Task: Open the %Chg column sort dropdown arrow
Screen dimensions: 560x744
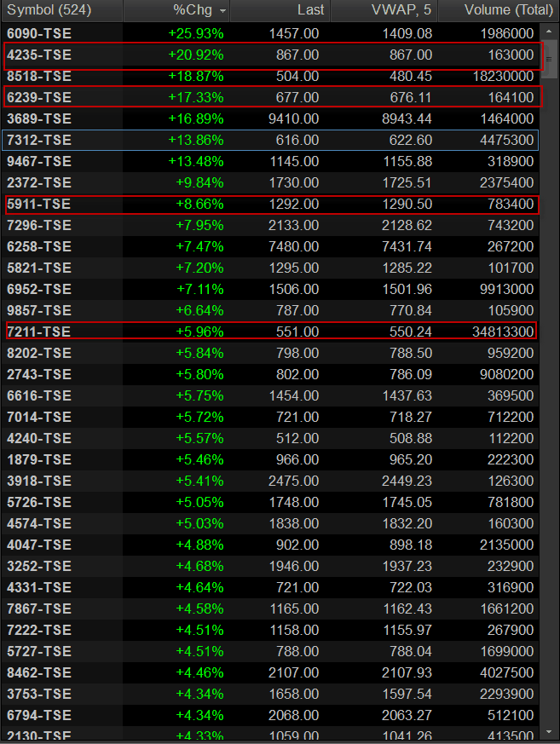Action: 223,11
